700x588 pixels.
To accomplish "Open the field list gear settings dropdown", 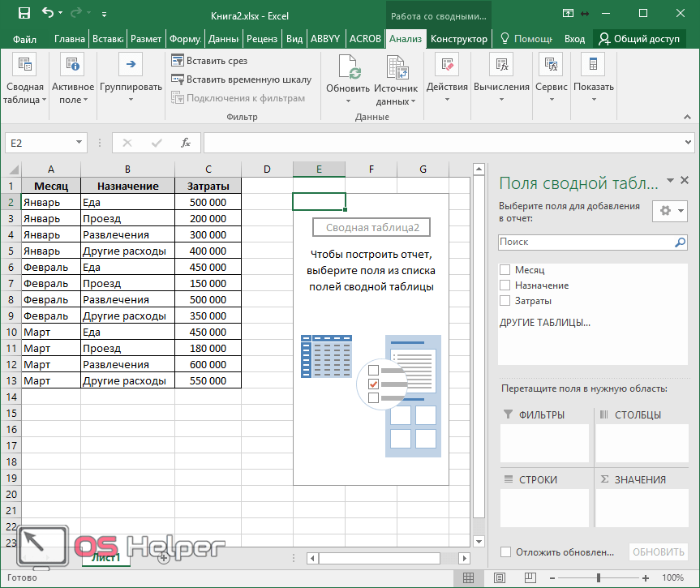I will click(670, 211).
